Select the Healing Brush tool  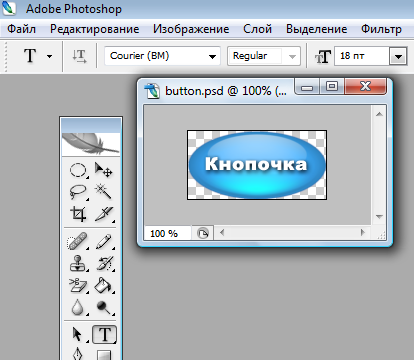point(78,241)
